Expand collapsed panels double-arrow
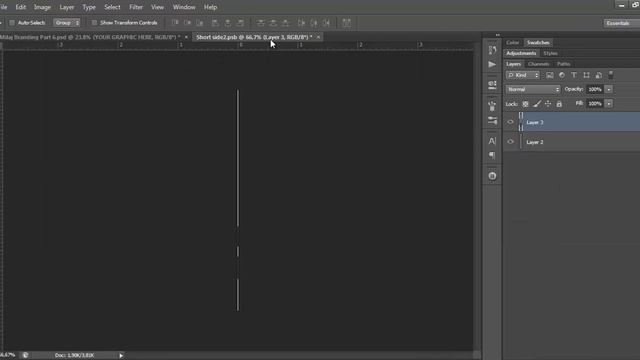The height and width of the screenshot is (360, 640). [x=497, y=35]
